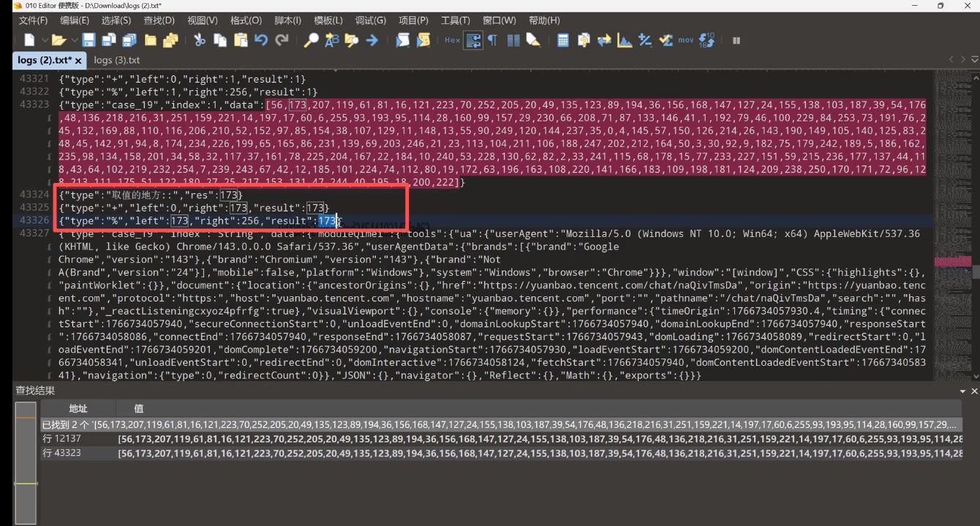
Task: Click the minimap overview on the right
Action: coord(953,225)
